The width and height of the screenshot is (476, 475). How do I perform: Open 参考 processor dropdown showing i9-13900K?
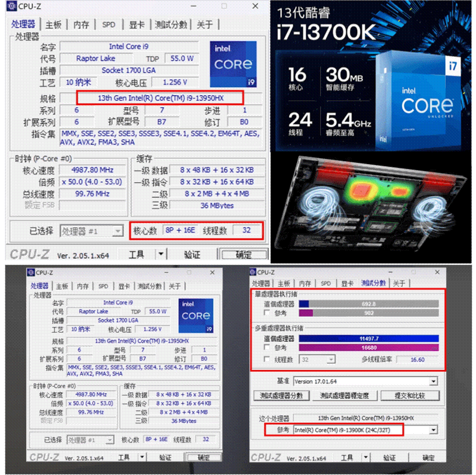tap(365, 430)
